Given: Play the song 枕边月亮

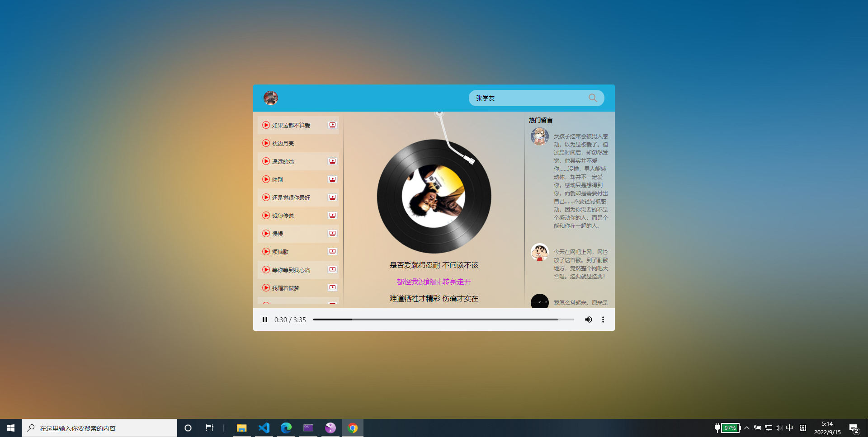Looking at the screenshot, I should pyautogui.click(x=266, y=143).
